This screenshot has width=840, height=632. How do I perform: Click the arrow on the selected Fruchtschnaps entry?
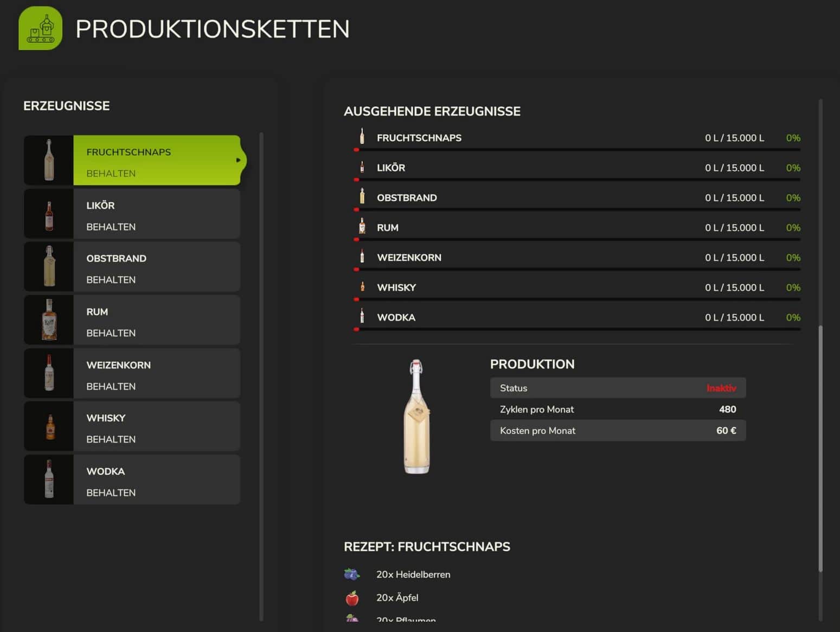click(x=238, y=160)
